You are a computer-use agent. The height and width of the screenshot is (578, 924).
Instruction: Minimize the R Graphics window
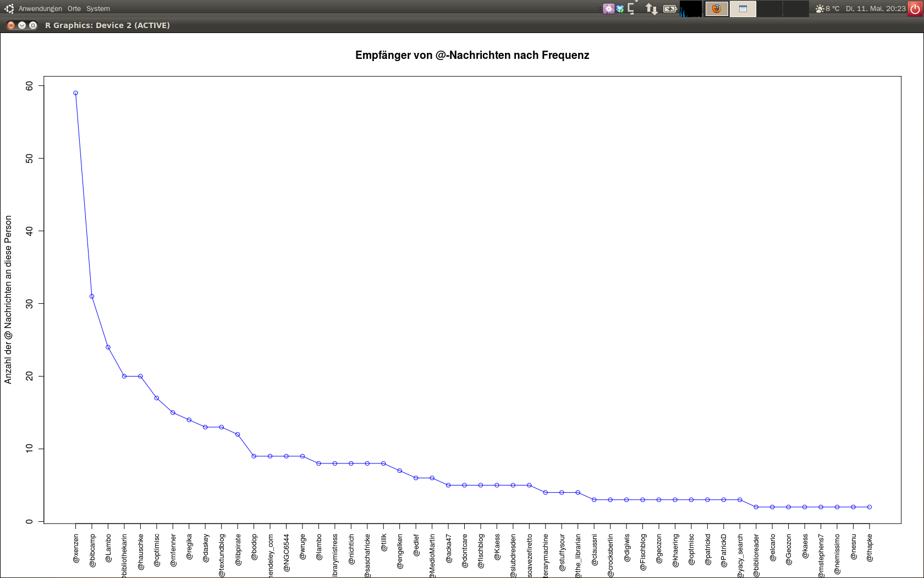click(x=22, y=25)
